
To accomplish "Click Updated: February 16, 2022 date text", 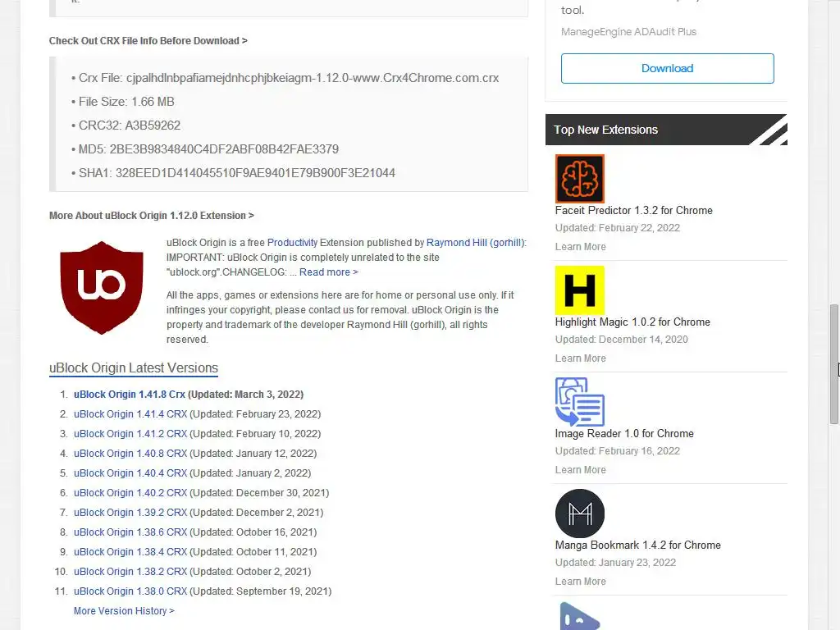I will 617,451.
